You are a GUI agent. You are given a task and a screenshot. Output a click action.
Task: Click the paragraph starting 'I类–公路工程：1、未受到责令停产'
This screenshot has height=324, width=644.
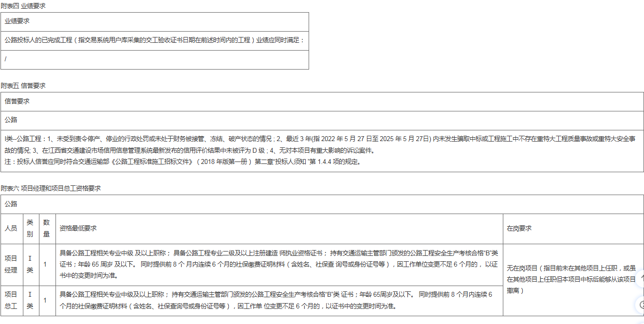(x=320, y=145)
